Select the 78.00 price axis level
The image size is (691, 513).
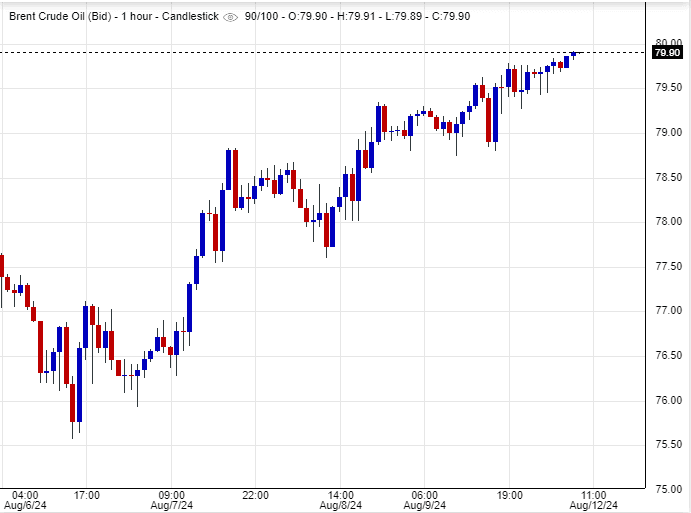tap(668, 221)
